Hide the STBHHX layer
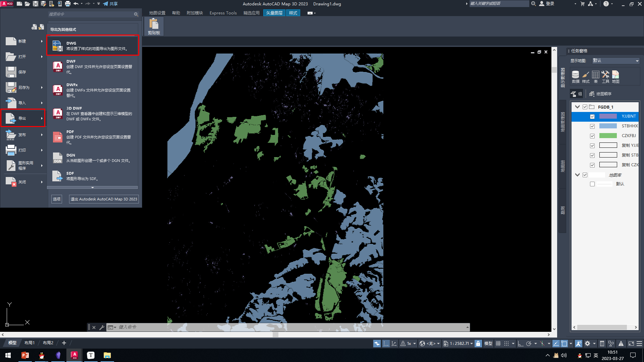 (x=592, y=126)
